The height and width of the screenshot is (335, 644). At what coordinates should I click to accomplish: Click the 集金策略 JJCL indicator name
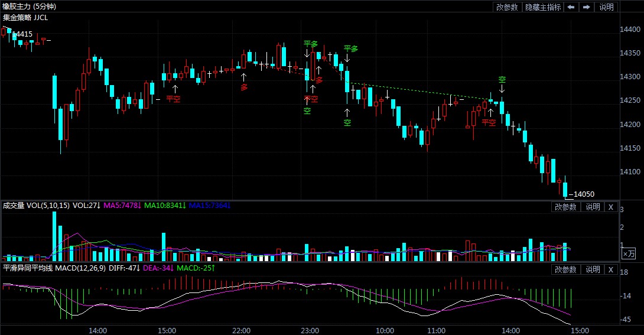[x=25, y=17]
